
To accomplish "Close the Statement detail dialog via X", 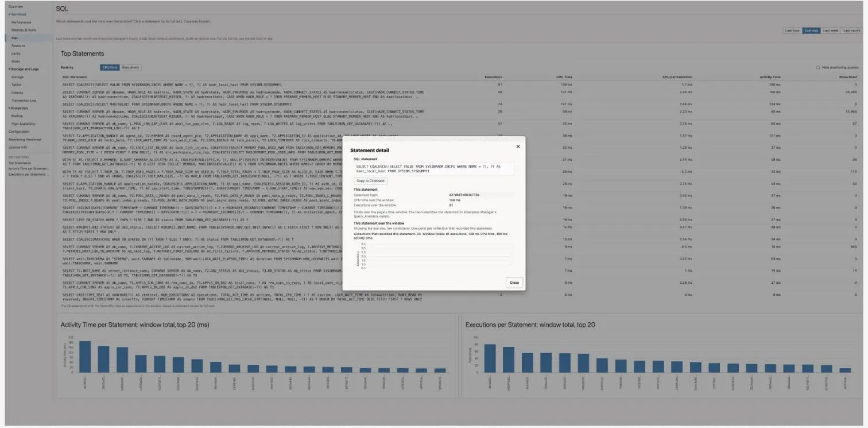I will (518, 146).
